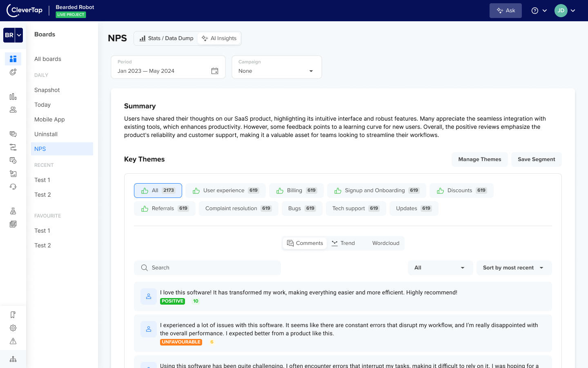588x368 pixels.
Task: Open the users segments icon
Action: pyautogui.click(x=13, y=110)
